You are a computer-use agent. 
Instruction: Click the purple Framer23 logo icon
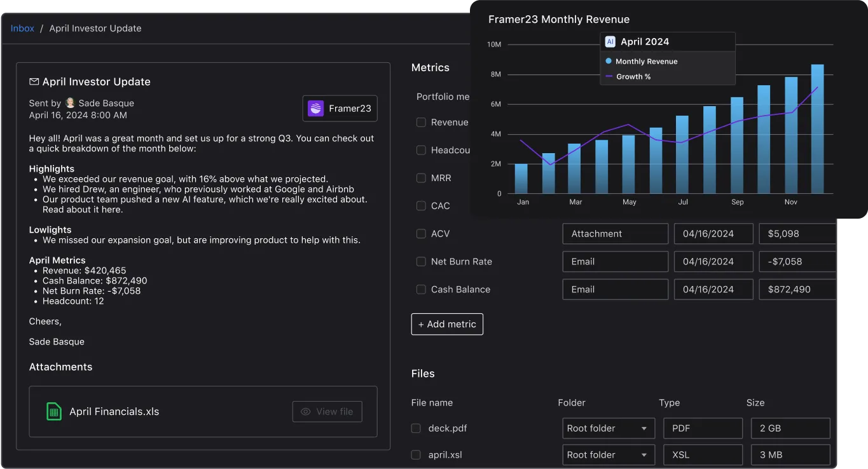(316, 109)
